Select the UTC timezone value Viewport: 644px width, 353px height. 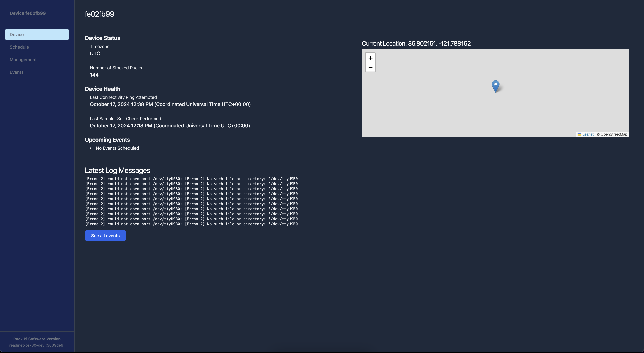[x=95, y=53]
